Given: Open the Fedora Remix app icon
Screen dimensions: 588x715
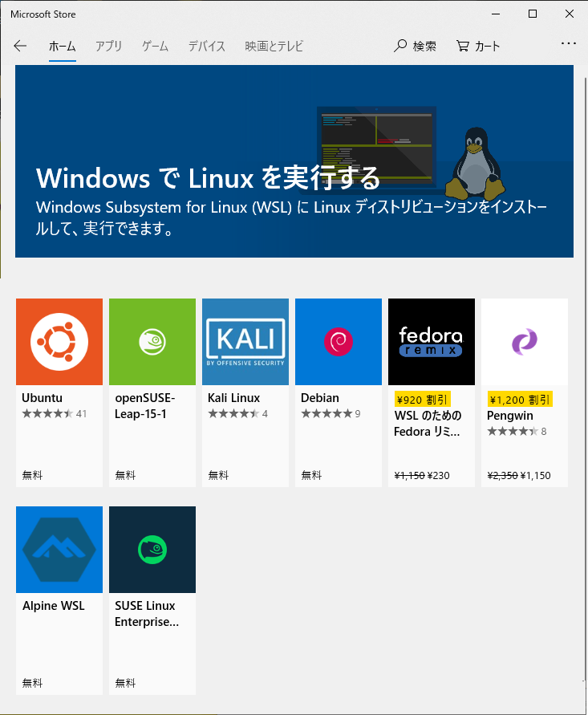Looking at the screenshot, I should click(x=432, y=342).
